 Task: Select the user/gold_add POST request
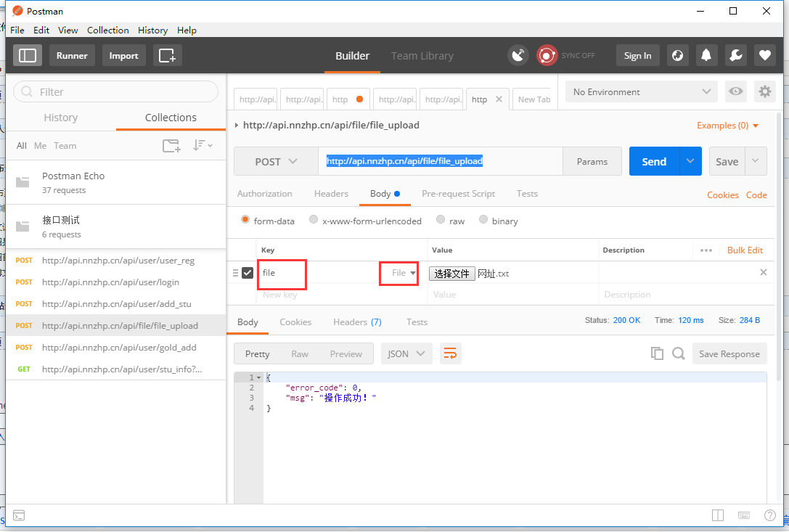115,347
